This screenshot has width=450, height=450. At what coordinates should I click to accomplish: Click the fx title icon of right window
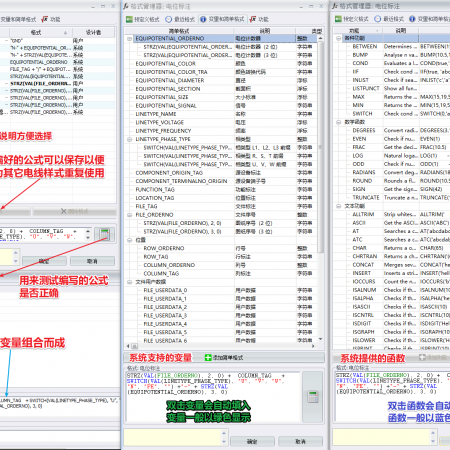pos(335,6)
